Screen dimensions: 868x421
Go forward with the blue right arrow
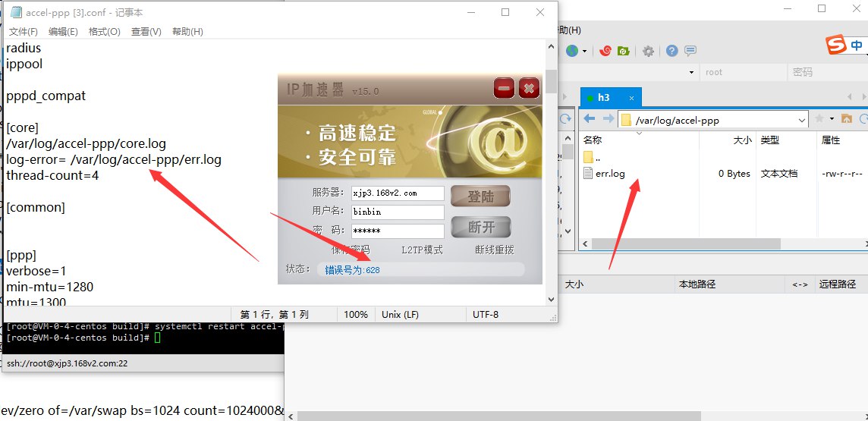point(609,118)
